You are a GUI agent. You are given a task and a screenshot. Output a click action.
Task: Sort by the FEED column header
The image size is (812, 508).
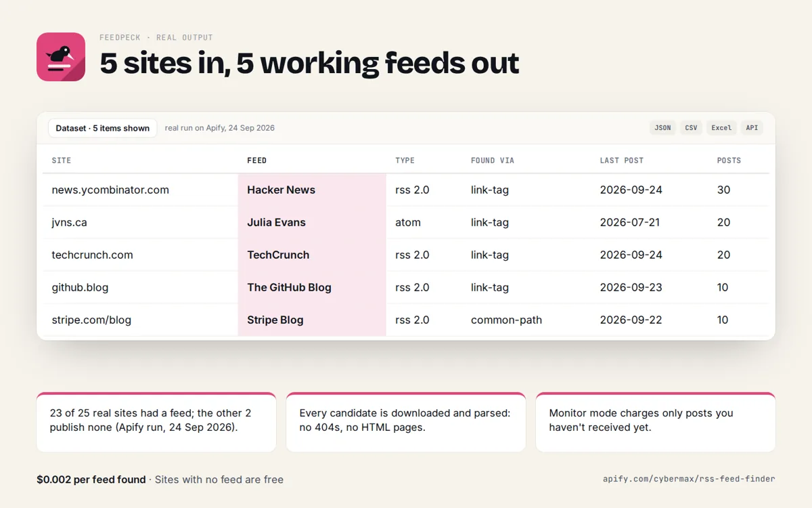(x=257, y=161)
